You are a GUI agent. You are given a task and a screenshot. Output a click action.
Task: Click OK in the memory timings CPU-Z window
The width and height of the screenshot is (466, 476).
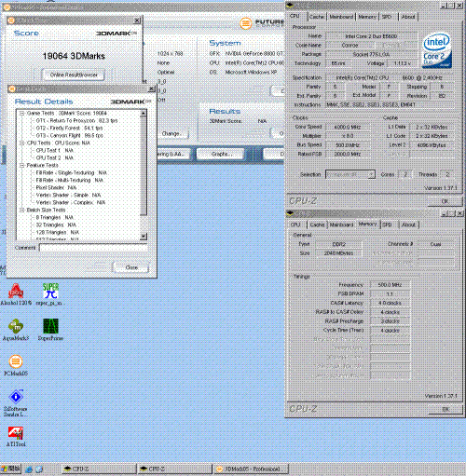pos(445,409)
